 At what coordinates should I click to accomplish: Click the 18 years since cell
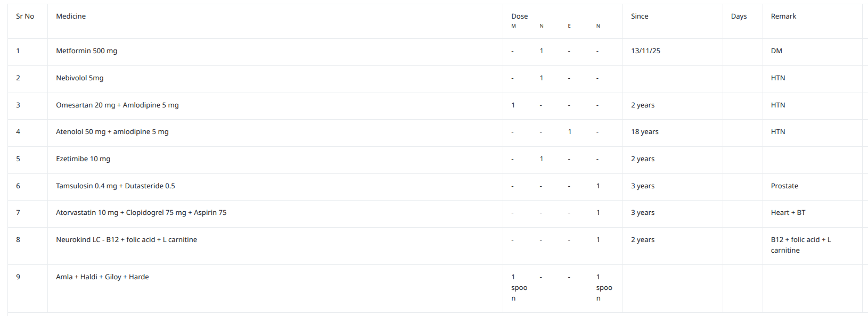644,132
